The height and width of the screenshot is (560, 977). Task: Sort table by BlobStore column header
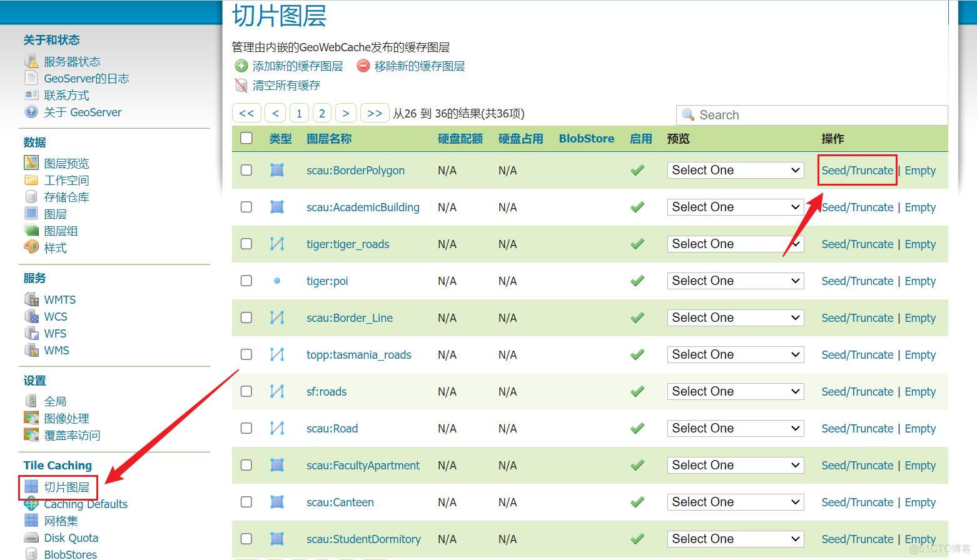coord(587,139)
